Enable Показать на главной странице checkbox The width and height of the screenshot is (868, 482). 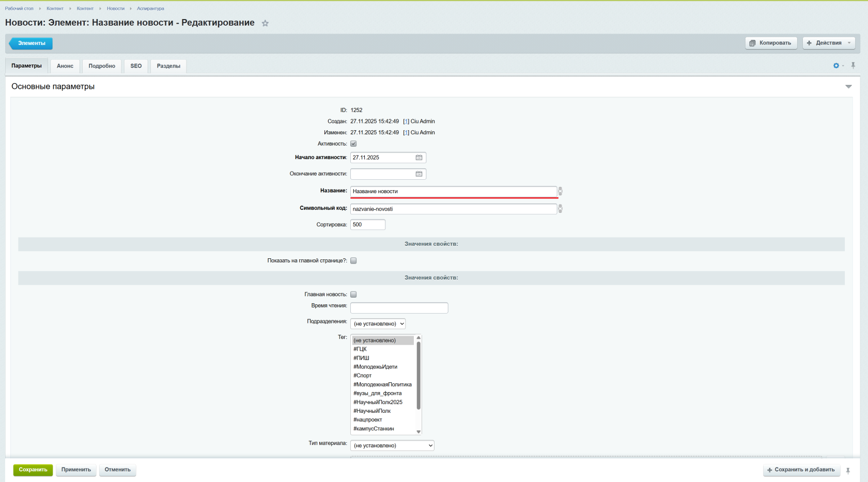tap(353, 260)
